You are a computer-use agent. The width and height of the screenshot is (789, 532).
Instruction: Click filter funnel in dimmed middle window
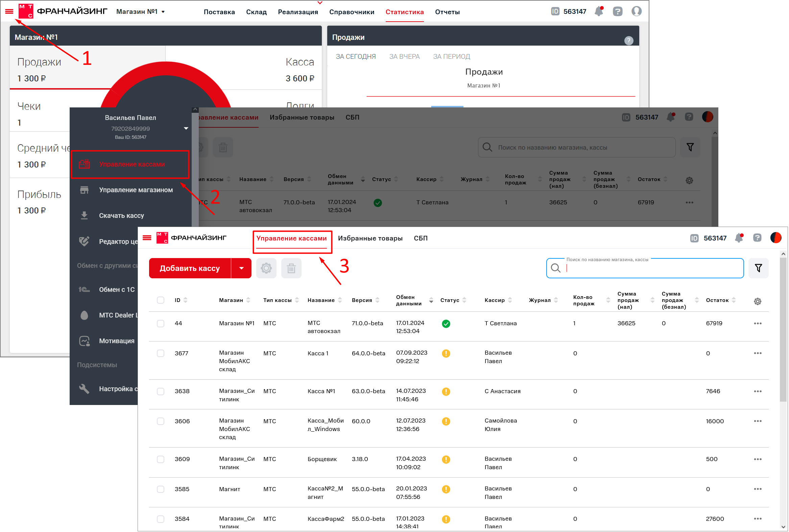[691, 147]
